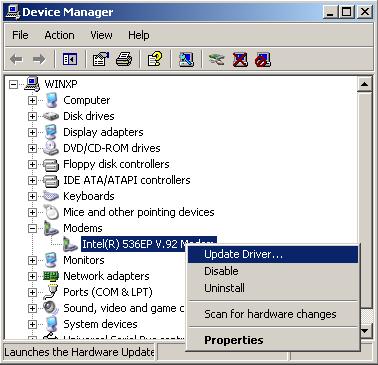Expand the Floppy disk controllers node
The height and width of the screenshot is (365, 378).
[32, 164]
